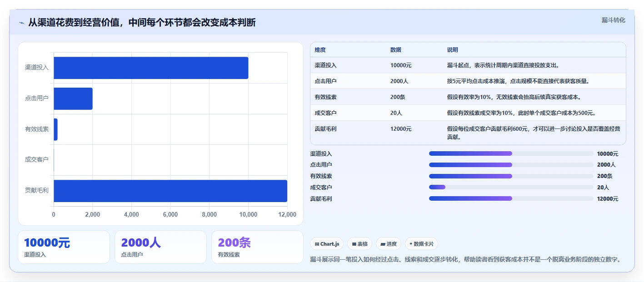Click the description starting 按5元平均点击成本

[x=518, y=81]
